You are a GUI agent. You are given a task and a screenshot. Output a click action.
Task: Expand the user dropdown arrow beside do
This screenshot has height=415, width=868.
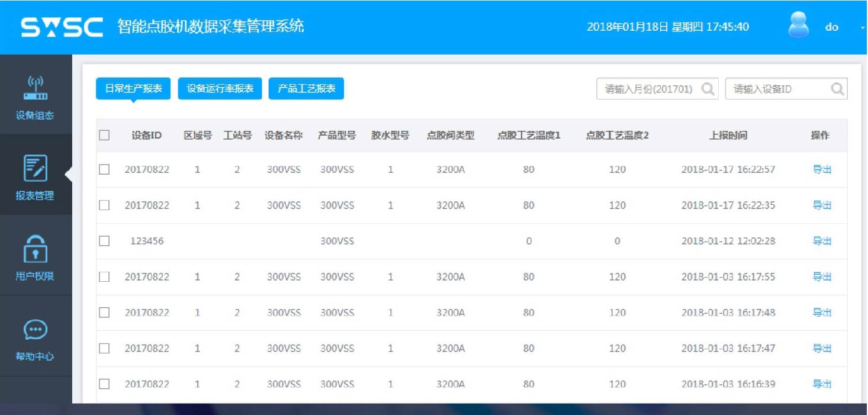(x=861, y=28)
